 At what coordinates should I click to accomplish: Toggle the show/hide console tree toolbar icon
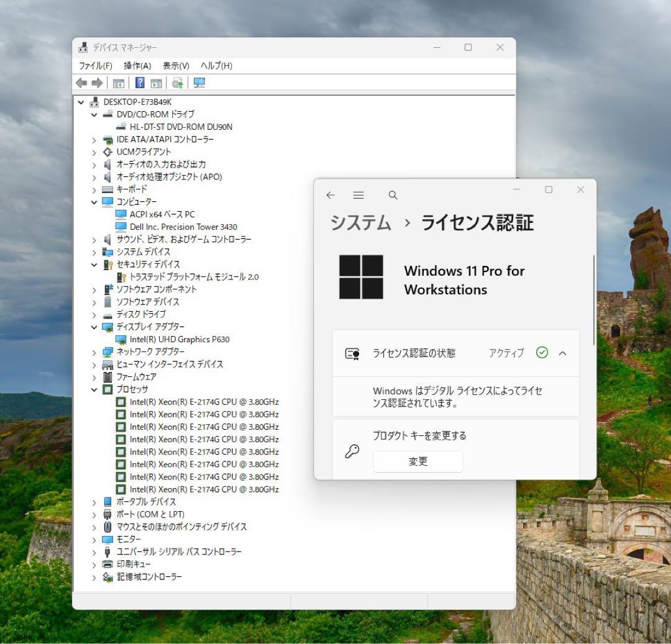pos(119,83)
